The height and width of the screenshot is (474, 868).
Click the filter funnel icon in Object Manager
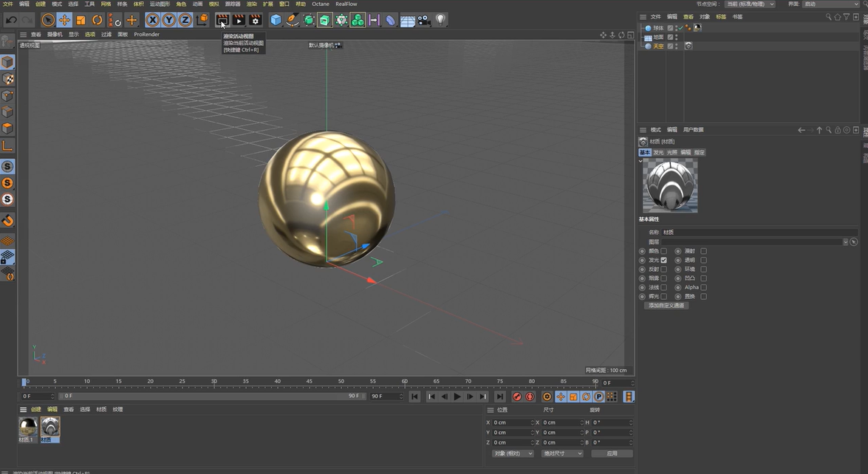pyautogui.click(x=847, y=17)
